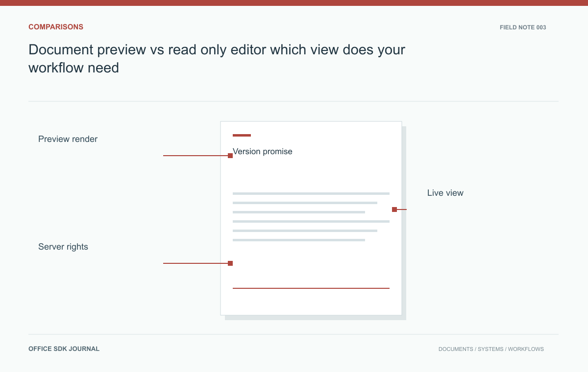Open the COMPARISONS category link

pyautogui.click(x=56, y=27)
